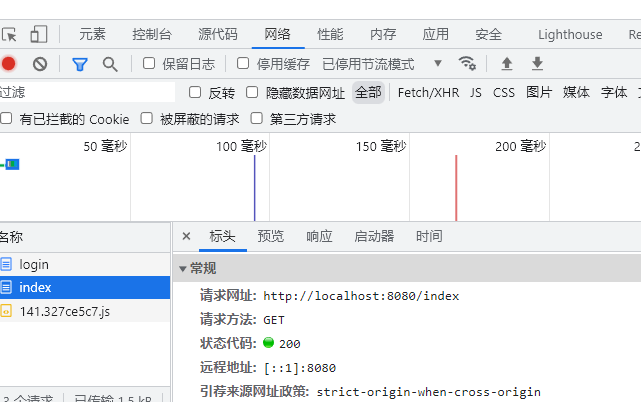The image size is (641, 402).
Task: Click the inspect element picker icon
Action: pyautogui.click(x=10, y=34)
